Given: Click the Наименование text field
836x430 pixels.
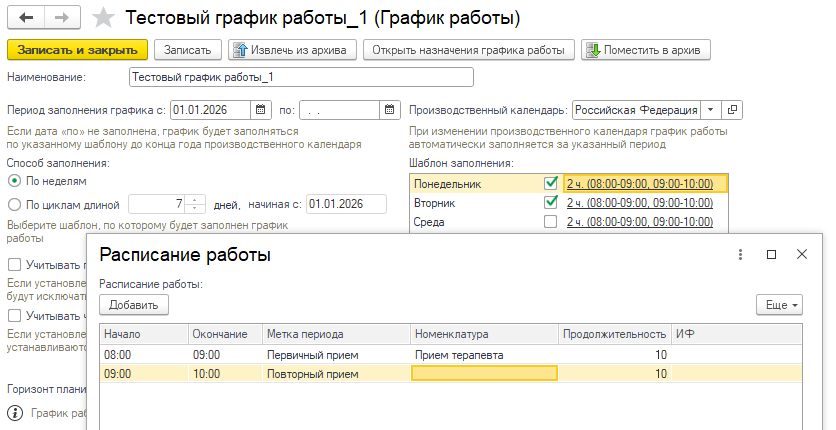Looking at the screenshot, I should [300, 77].
